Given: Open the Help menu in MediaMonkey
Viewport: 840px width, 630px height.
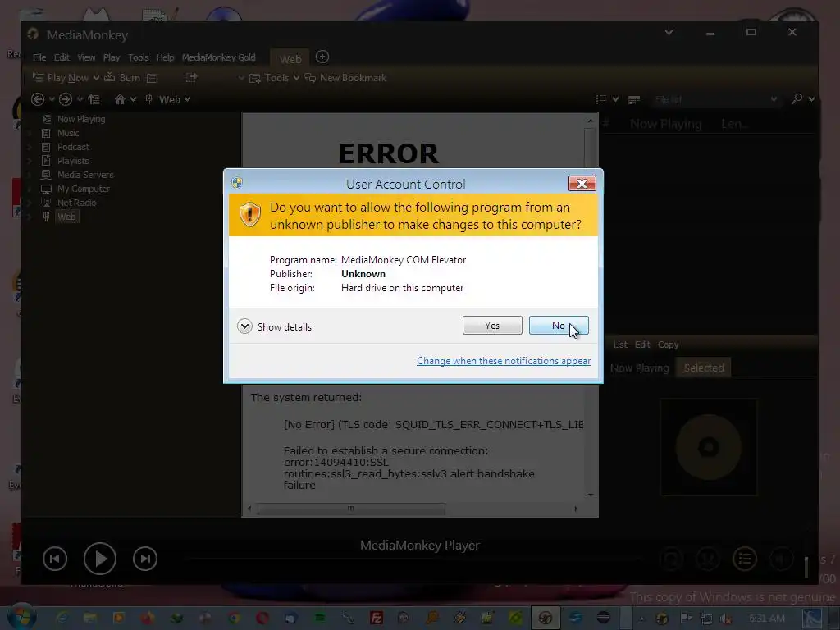Looking at the screenshot, I should (x=165, y=57).
